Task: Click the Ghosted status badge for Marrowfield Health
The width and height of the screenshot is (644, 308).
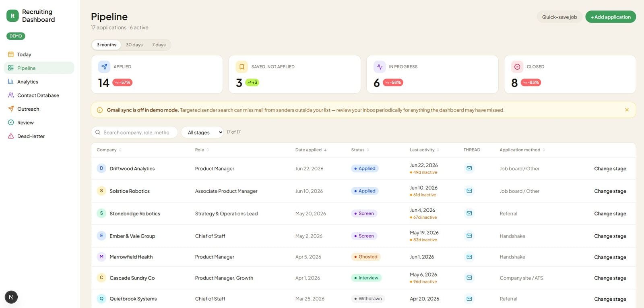Action: (x=366, y=257)
